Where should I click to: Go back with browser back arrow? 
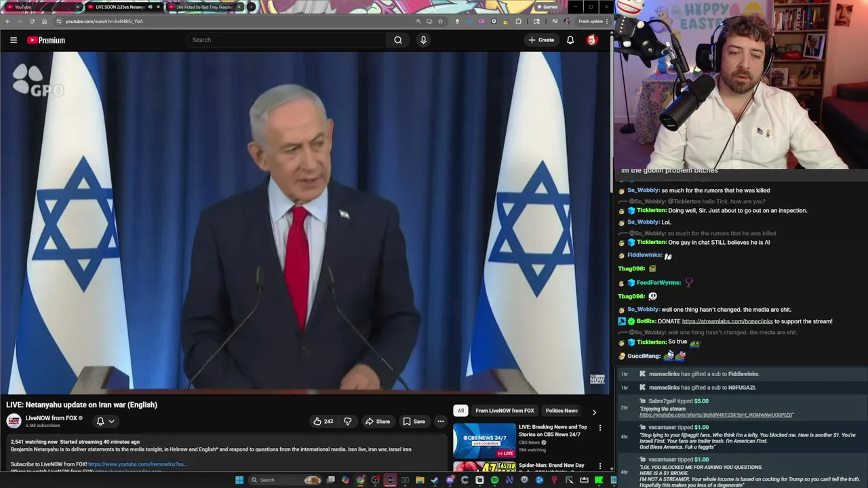(x=7, y=21)
